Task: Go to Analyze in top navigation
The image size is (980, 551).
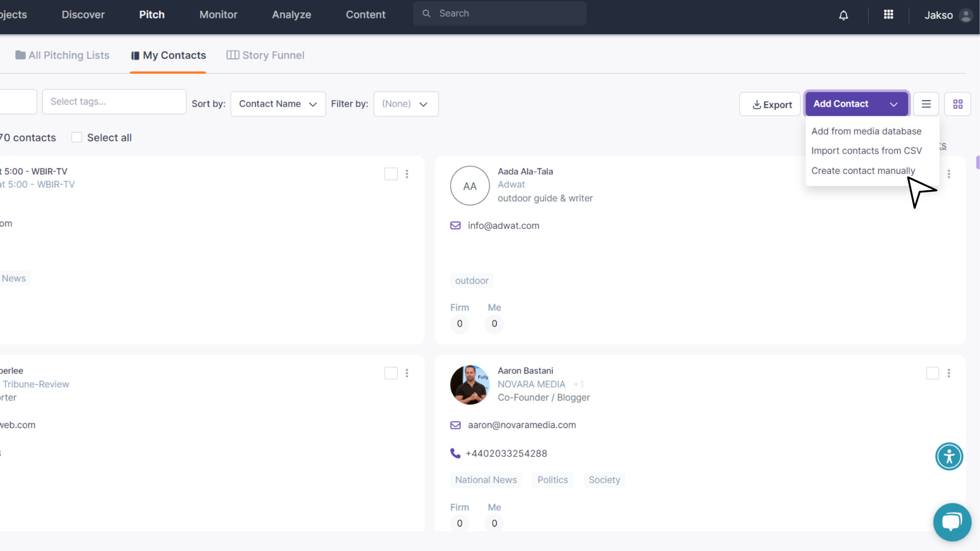Action: click(x=291, y=15)
